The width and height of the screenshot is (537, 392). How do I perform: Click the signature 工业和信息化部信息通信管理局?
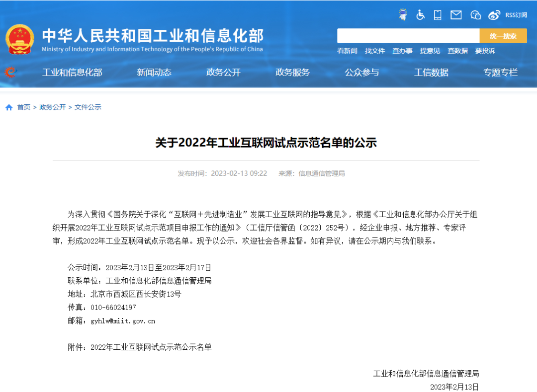pyautogui.click(x=426, y=374)
